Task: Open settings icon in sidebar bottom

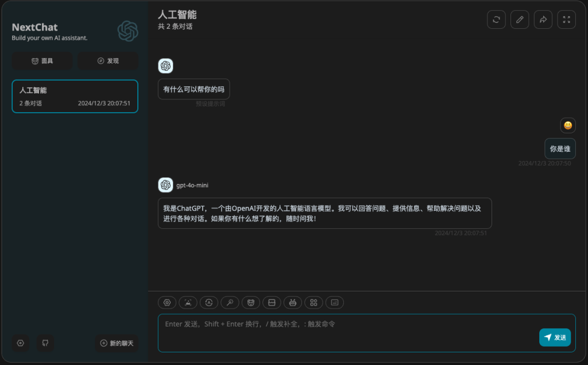Action: point(21,343)
